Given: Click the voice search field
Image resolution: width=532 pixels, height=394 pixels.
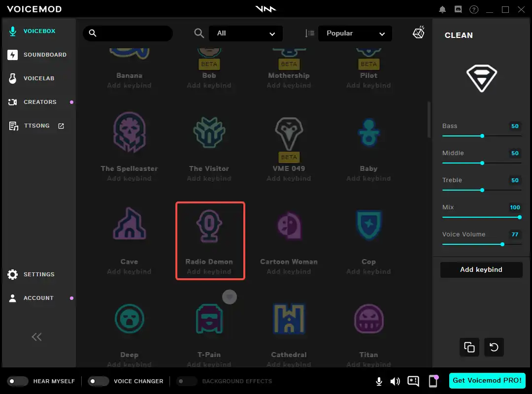Looking at the screenshot, I should pyautogui.click(x=128, y=33).
